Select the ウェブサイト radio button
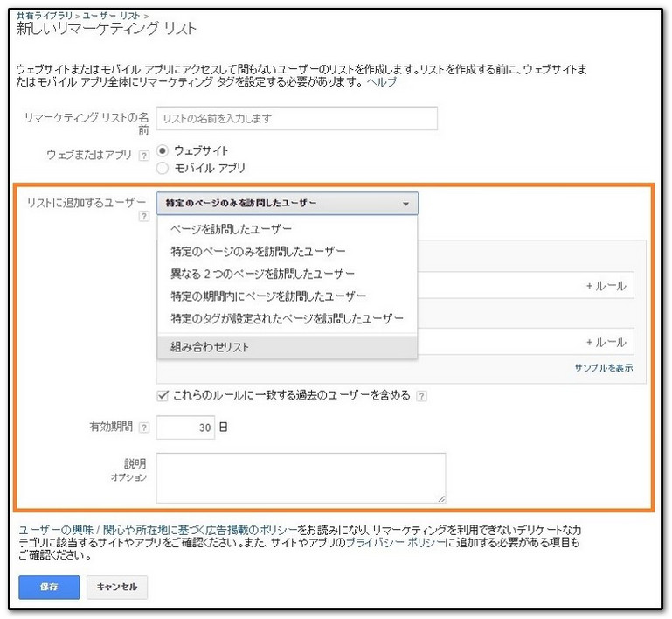 tap(162, 151)
